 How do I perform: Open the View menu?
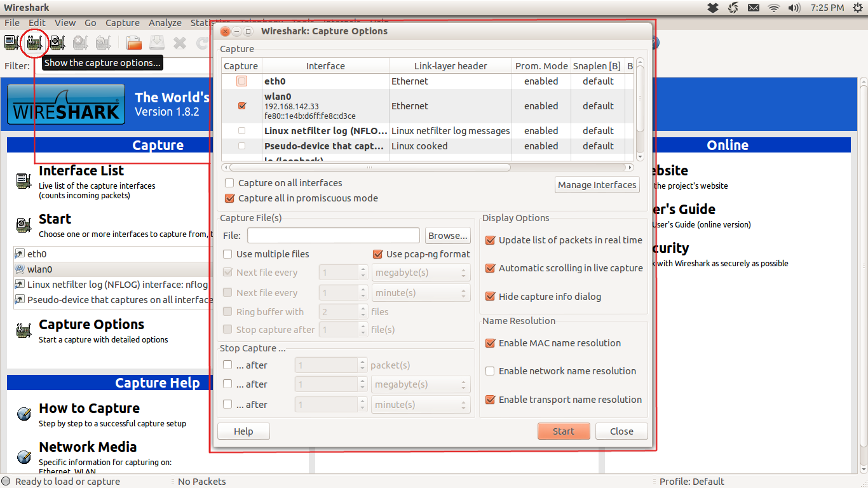[65, 23]
